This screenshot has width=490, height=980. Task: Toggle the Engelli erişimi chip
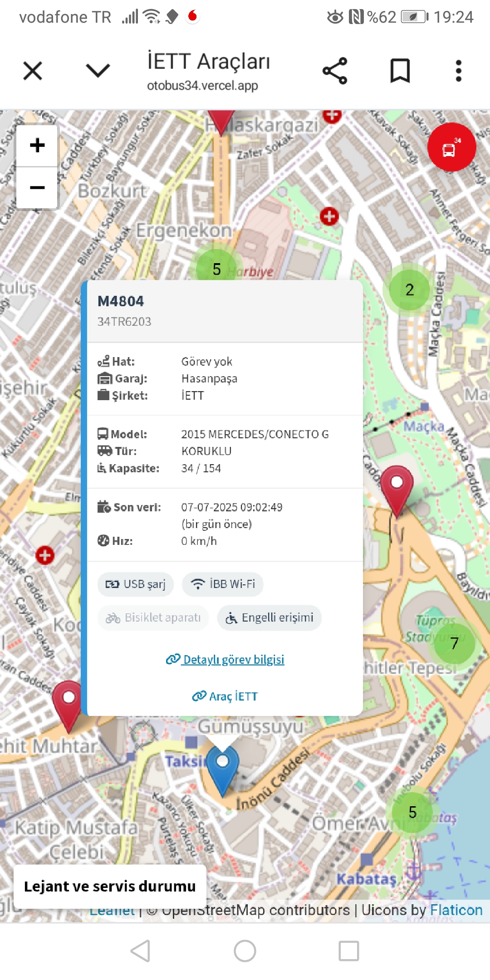[x=269, y=617]
